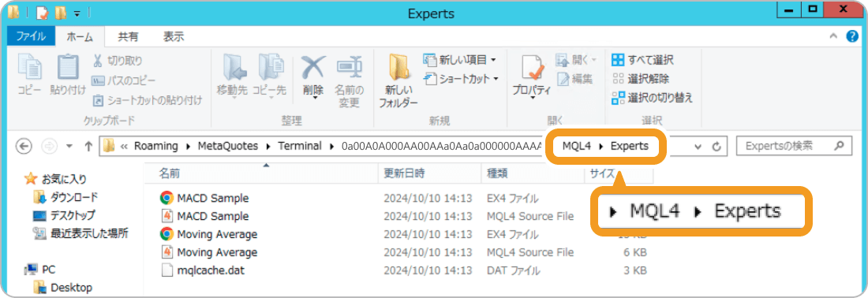Open the New item (新しい項目) dropdown
868x298 pixels.
(x=460, y=59)
